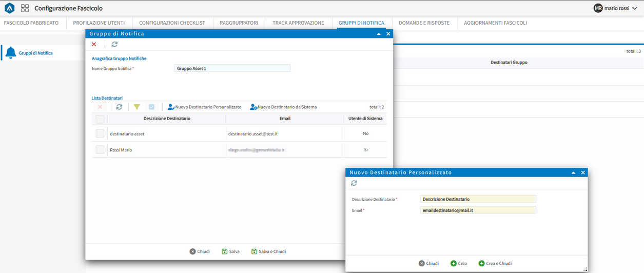Refresh the Nuovo Destinatario Personalizzato dialog
644x273 pixels.
coord(354,183)
